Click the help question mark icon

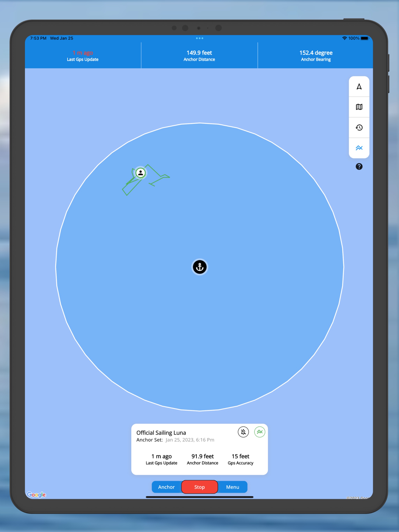358,166
